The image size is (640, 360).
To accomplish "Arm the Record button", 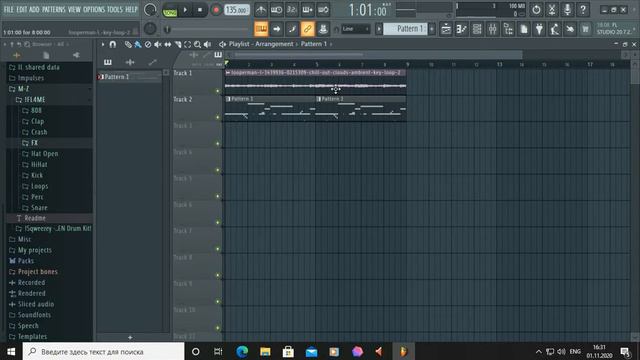I will (216, 10).
